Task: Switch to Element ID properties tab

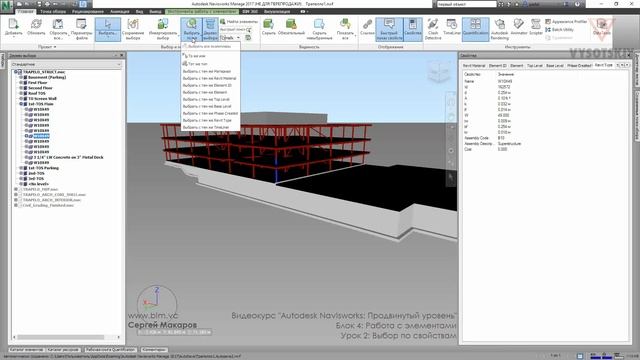Action: pos(498,65)
